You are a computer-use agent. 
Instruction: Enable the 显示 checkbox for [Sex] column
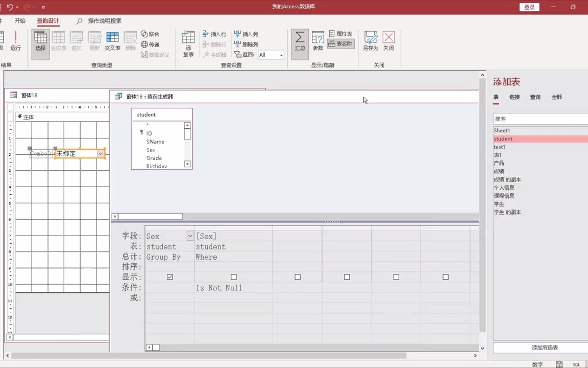click(x=234, y=277)
